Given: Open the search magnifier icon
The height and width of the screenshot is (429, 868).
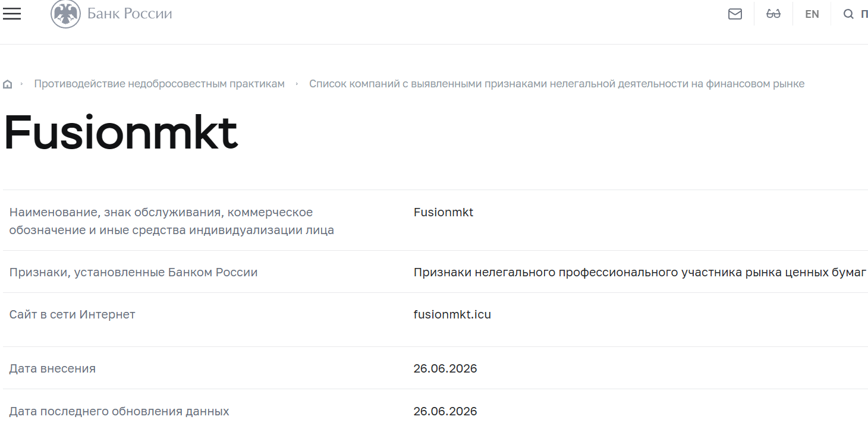Looking at the screenshot, I should click(x=848, y=14).
